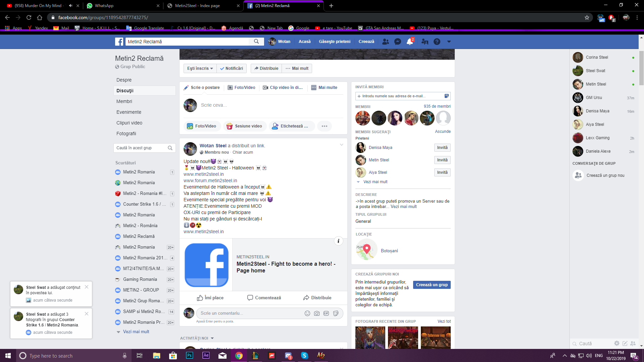Open friend requests icon
The image size is (644, 362).
pos(386,42)
